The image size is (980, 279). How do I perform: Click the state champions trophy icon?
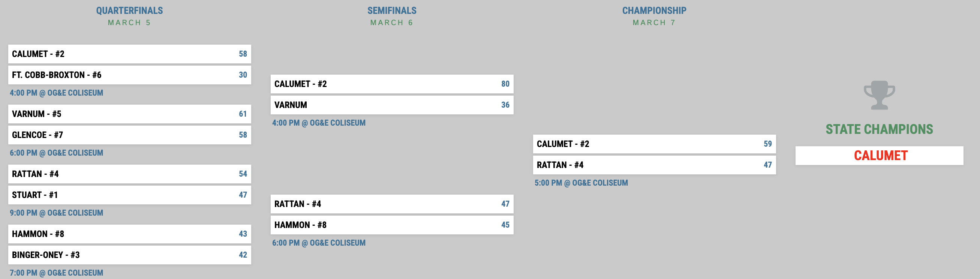click(879, 95)
